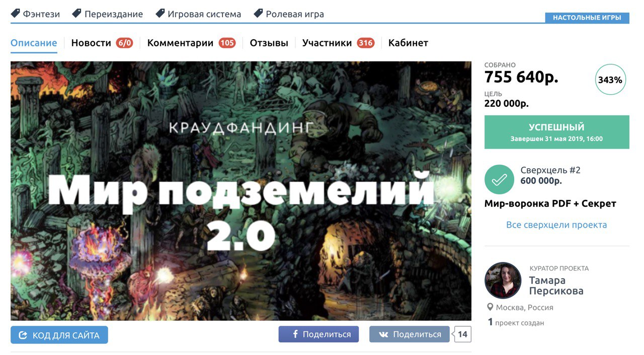
Task: Click the tag icon beside Переиздание
Action: pos(77,14)
